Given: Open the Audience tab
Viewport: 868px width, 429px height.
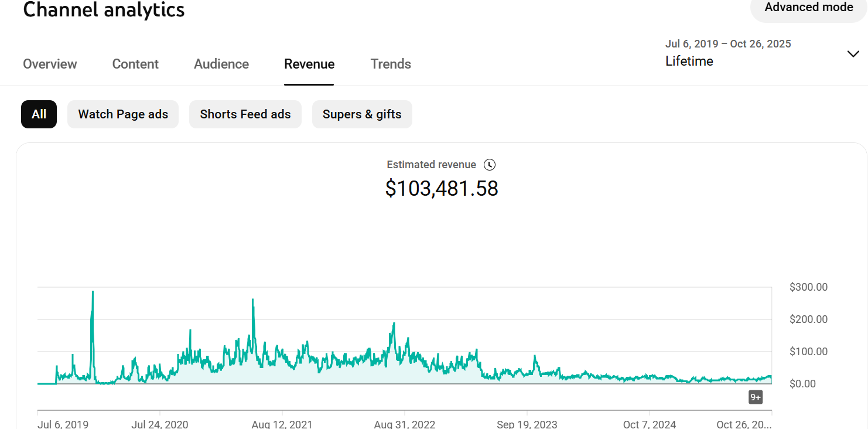Looking at the screenshot, I should tap(221, 64).
